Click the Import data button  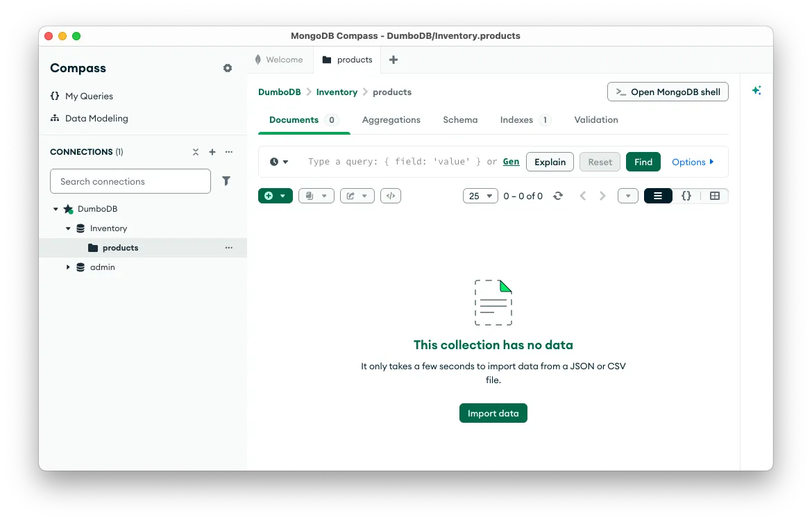[x=493, y=413]
